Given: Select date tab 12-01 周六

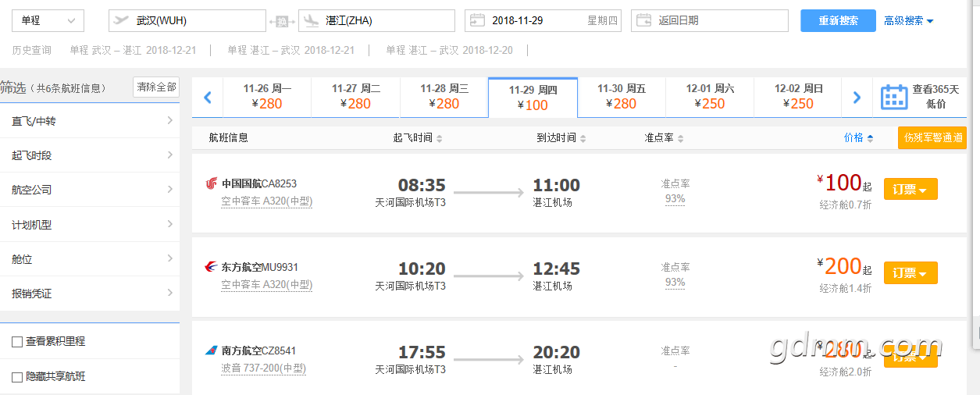Looking at the screenshot, I should coord(710,97).
